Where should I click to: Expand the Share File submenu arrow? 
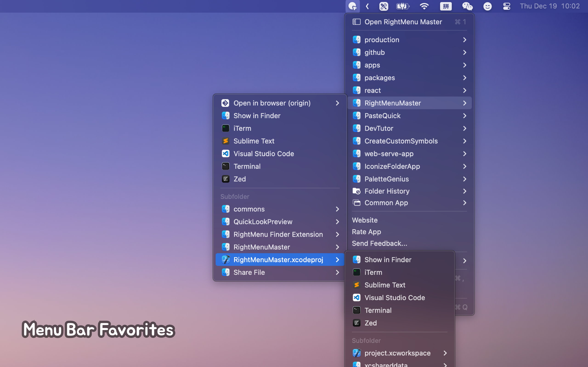point(337,272)
